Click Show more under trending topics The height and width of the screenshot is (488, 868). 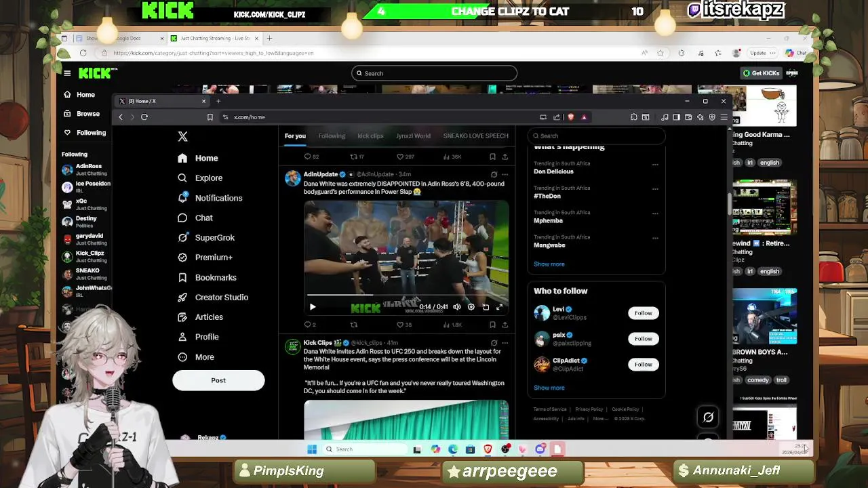pyautogui.click(x=549, y=264)
